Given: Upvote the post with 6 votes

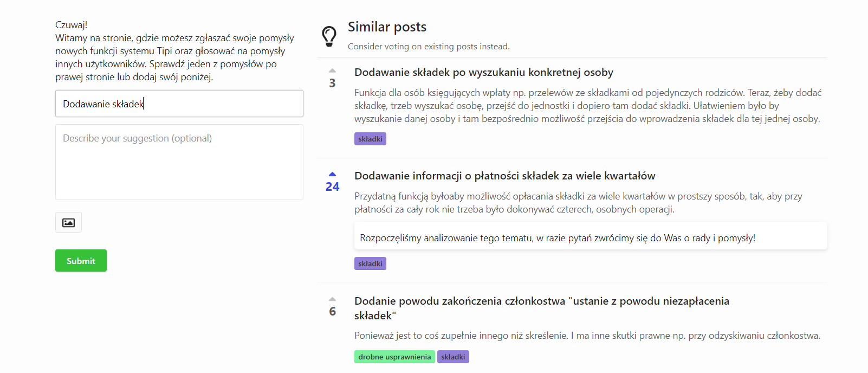Looking at the screenshot, I should point(332,299).
